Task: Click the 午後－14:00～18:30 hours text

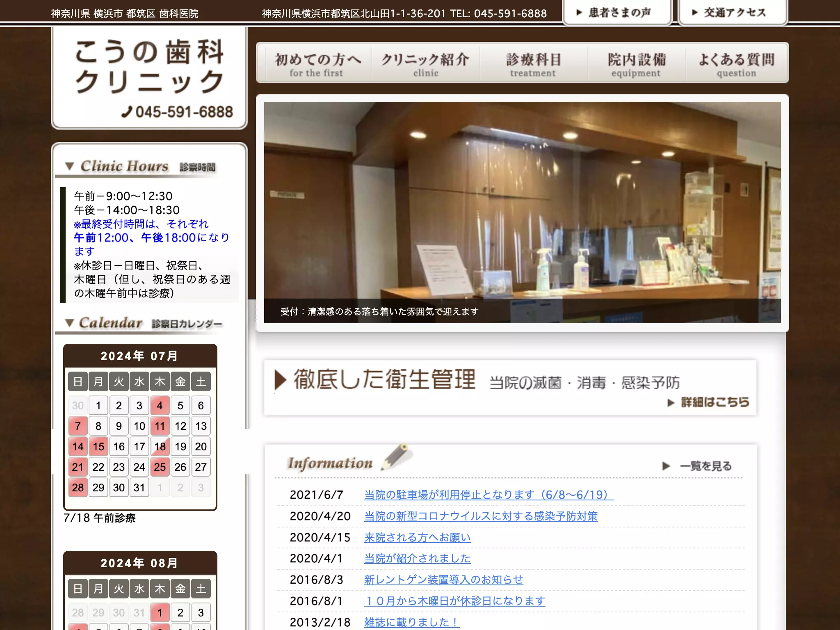Action: tap(127, 210)
